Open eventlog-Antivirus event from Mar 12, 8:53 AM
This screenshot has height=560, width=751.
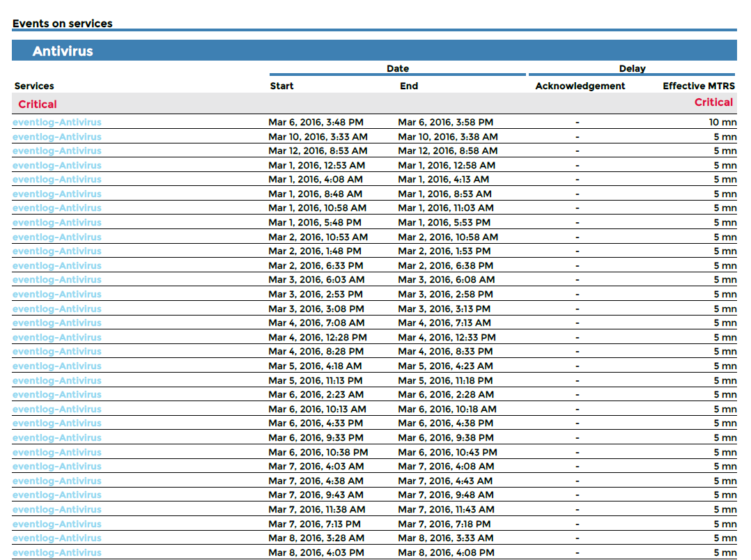tap(56, 151)
